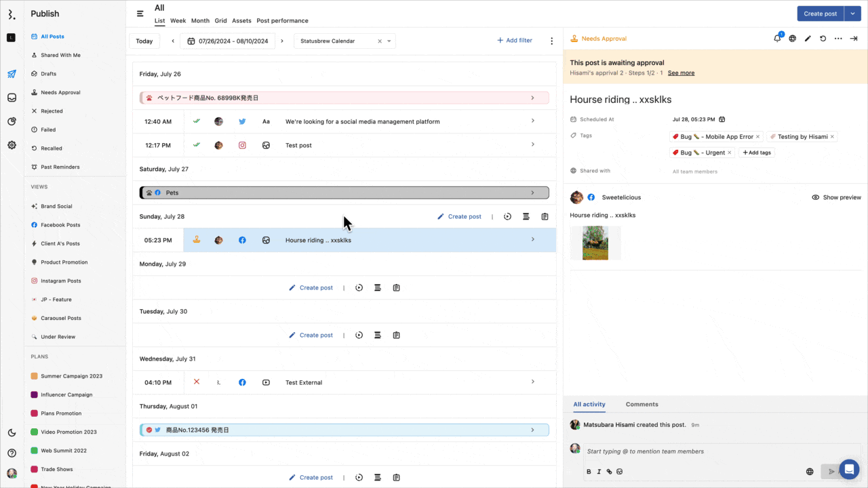This screenshot has width=868, height=488.
Task: Open the Post performance tab
Action: pos(282,21)
